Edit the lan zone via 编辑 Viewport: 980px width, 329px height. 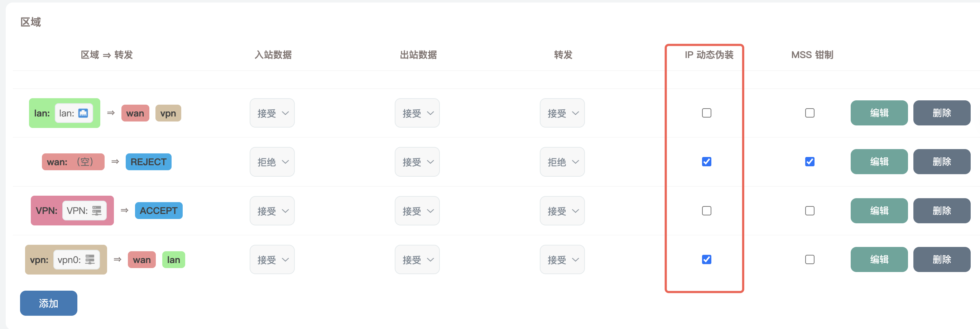click(x=879, y=113)
